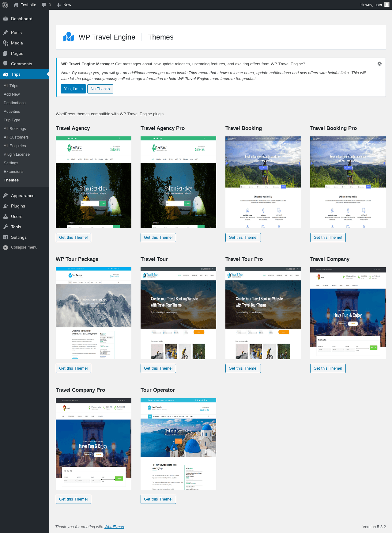The image size is (392, 533).
Task: Get the Tour Operator theme
Action: (x=158, y=499)
